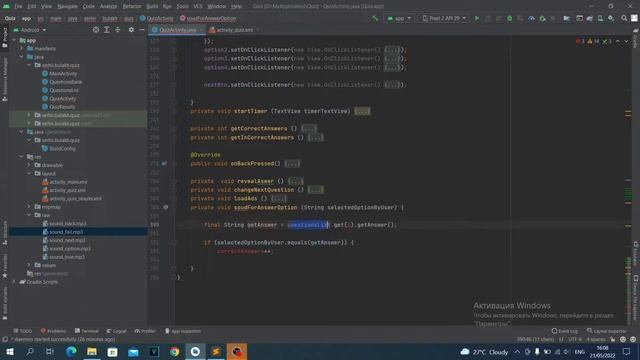Click the Collapse All icon in Project panel
640x360 pixels.
click(x=118, y=30)
